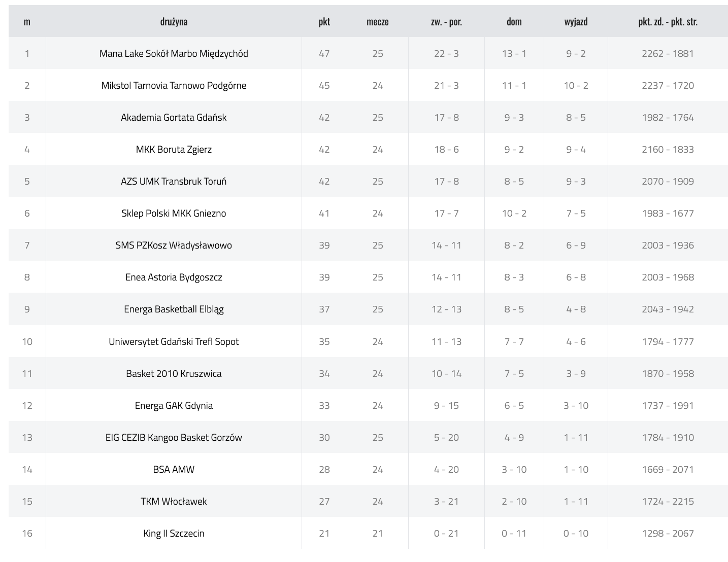The height and width of the screenshot is (562, 728).
Task: Sort by mecze column header
Action: [x=378, y=21]
